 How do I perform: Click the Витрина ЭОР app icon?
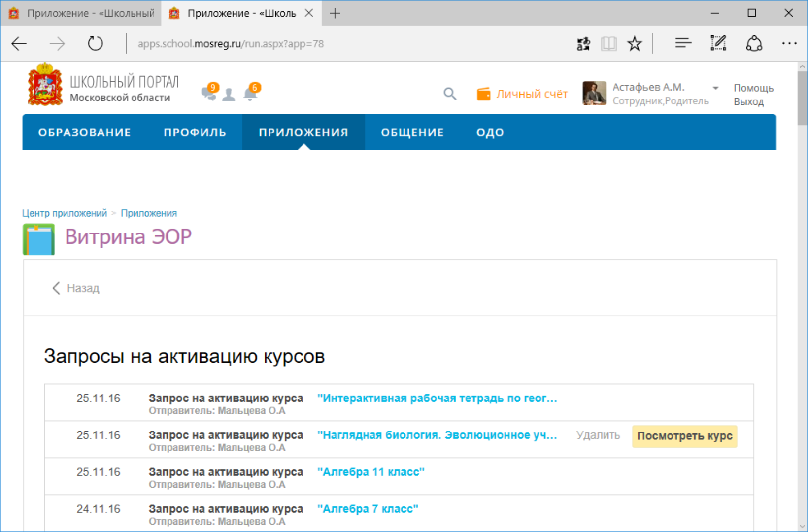[38, 239]
